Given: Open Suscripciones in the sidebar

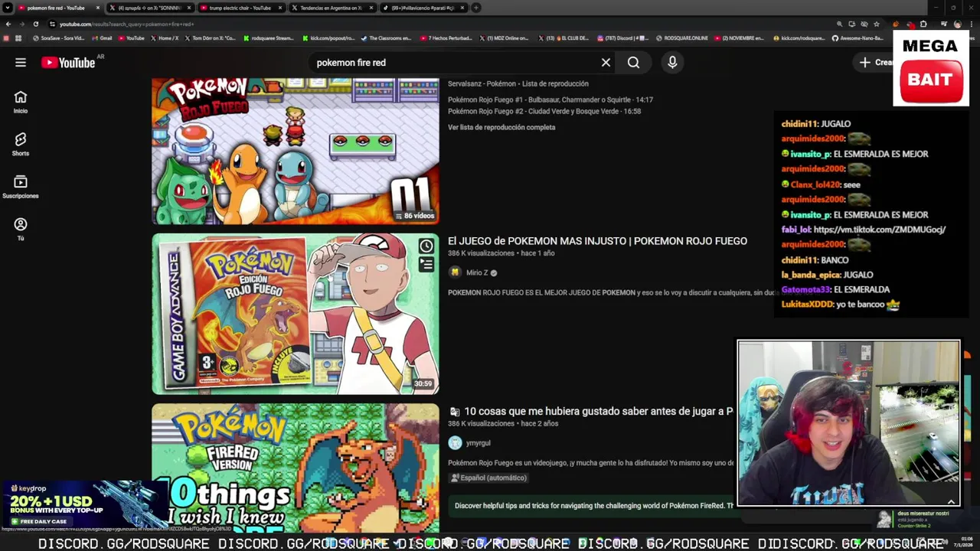Looking at the screenshot, I should (21, 187).
